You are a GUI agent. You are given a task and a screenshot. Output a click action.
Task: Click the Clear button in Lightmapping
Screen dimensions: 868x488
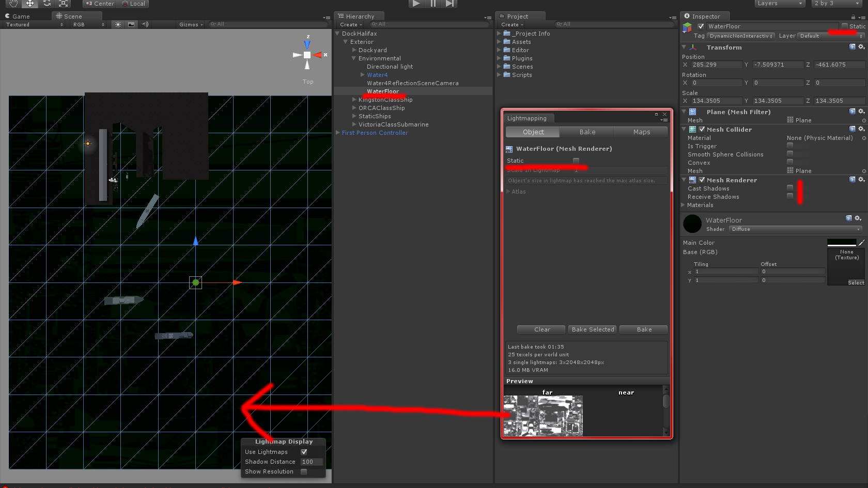click(x=540, y=329)
